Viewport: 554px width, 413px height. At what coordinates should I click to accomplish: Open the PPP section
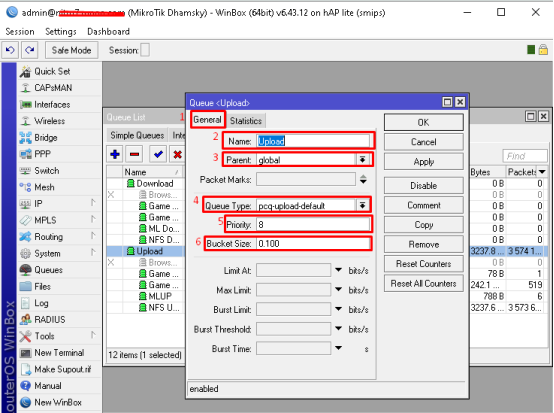pyautogui.click(x=42, y=154)
